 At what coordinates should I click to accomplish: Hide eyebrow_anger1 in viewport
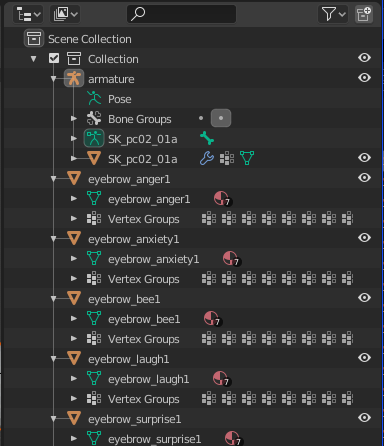pos(364,178)
